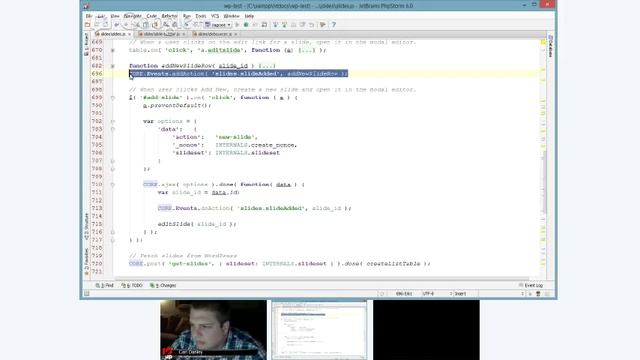
Task: Select the presenter webcam video thumbnail
Action: click(213, 330)
